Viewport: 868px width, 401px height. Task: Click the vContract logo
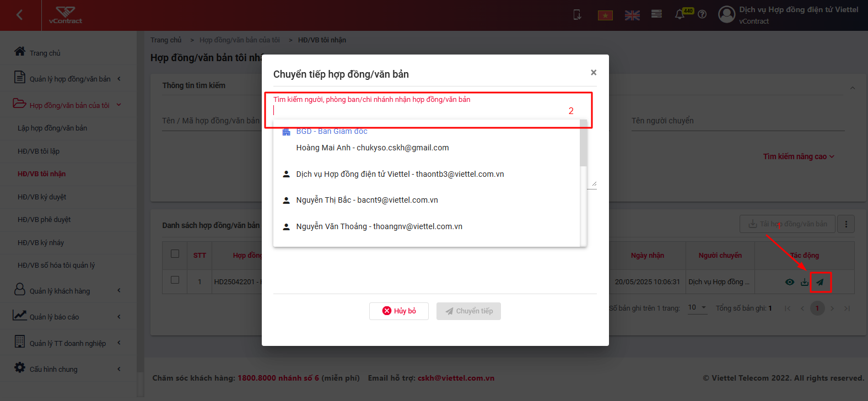tap(65, 15)
